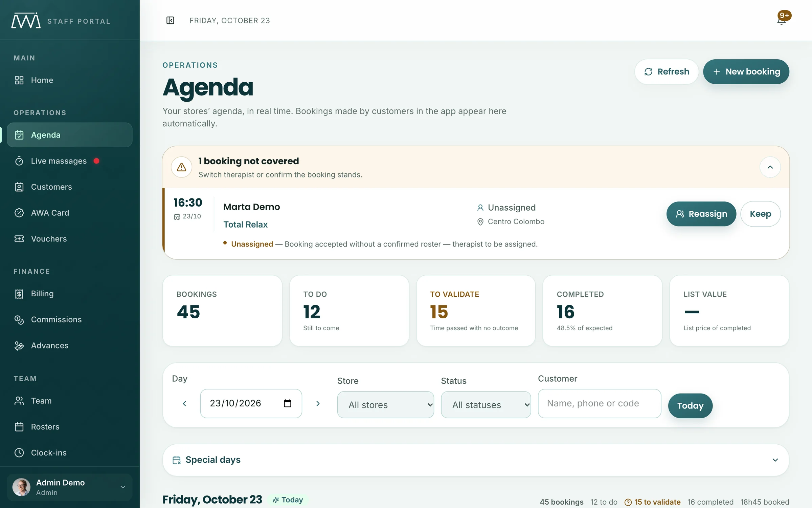Open Home from the sidebar
Viewport: 812px width, 508px height.
(69, 80)
